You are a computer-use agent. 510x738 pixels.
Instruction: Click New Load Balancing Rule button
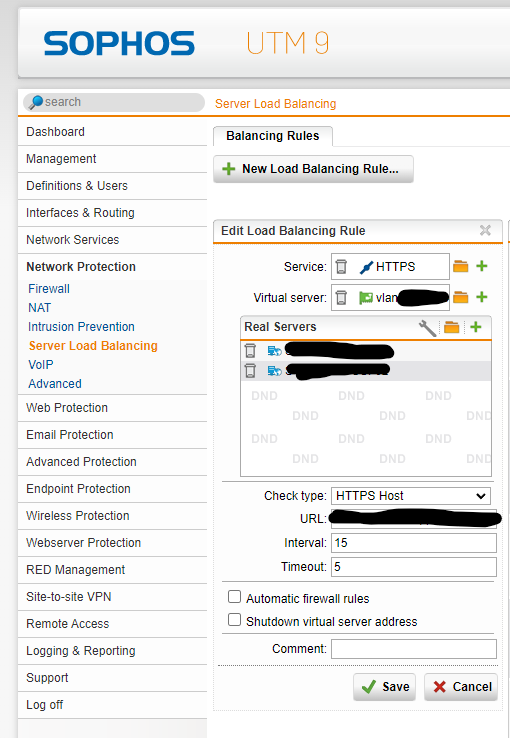[313, 169]
